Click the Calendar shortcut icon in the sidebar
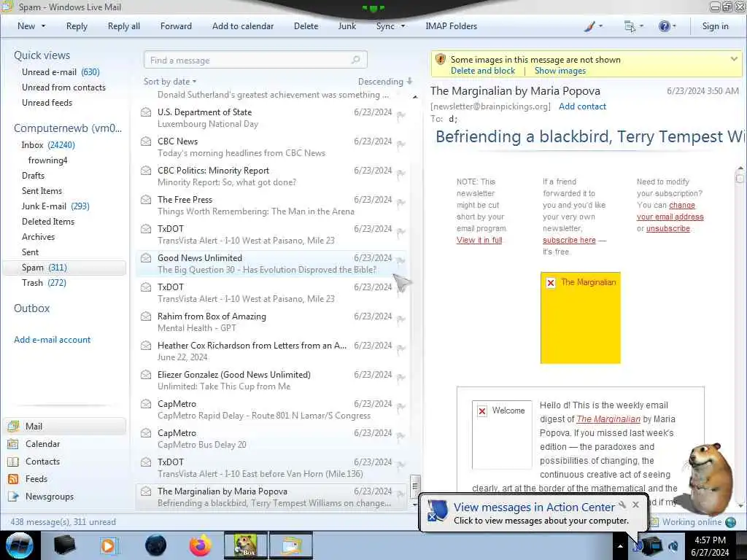Screen dimensions: 747x560 tap(13, 444)
